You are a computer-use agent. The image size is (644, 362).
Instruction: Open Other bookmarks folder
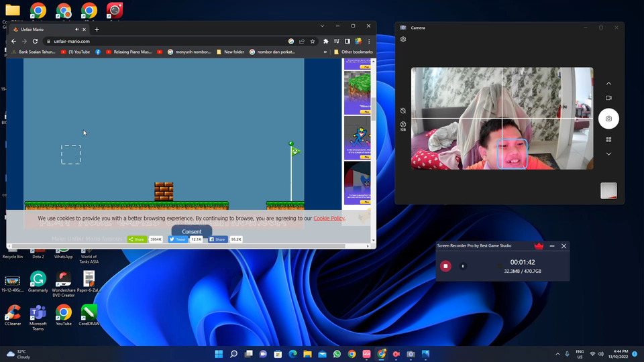354,52
